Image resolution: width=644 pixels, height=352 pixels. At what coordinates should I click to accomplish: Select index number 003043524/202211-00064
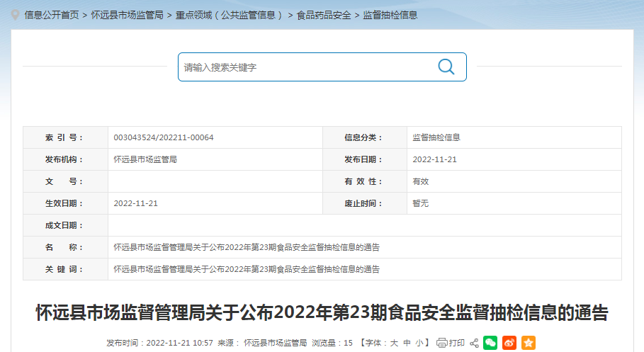(x=164, y=137)
